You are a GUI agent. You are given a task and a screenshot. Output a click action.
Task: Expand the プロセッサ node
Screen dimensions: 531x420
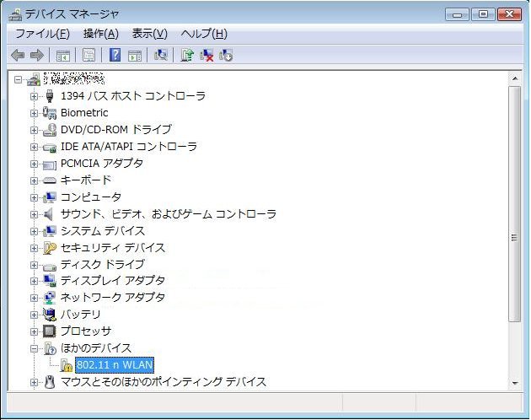pyautogui.click(x=34, y=331)
